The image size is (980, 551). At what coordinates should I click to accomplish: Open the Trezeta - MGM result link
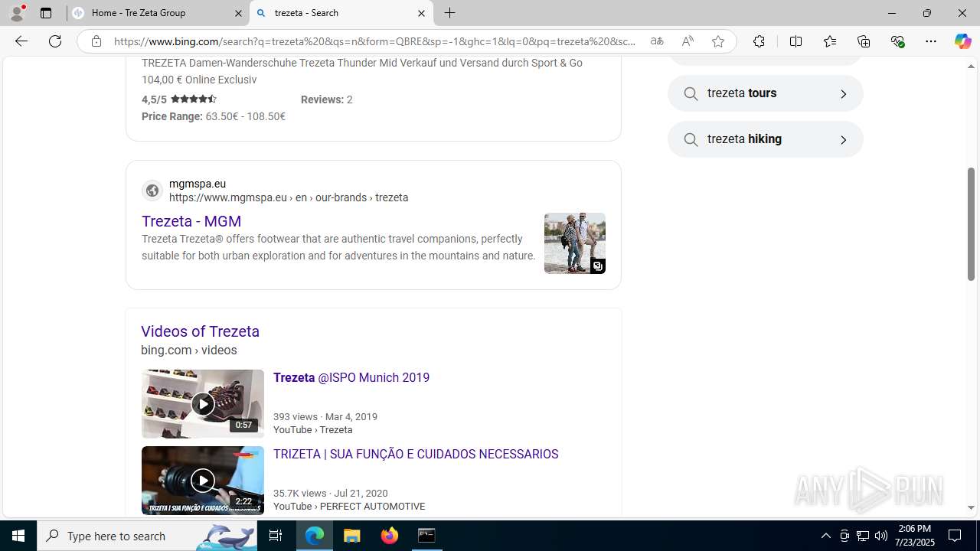tap(191, 221)
